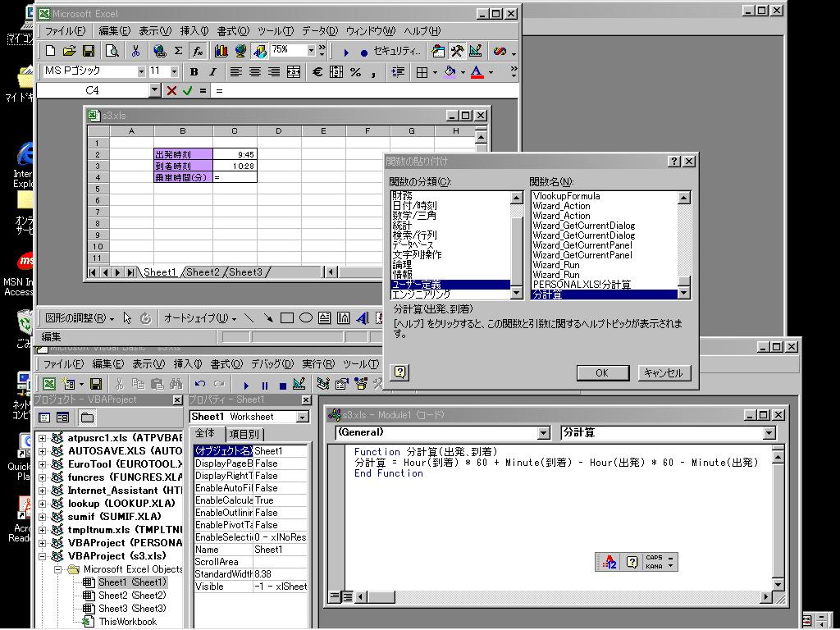Open Excel's ツール(T) menu
The image size is (840, 630).
[x=276, y=31]
